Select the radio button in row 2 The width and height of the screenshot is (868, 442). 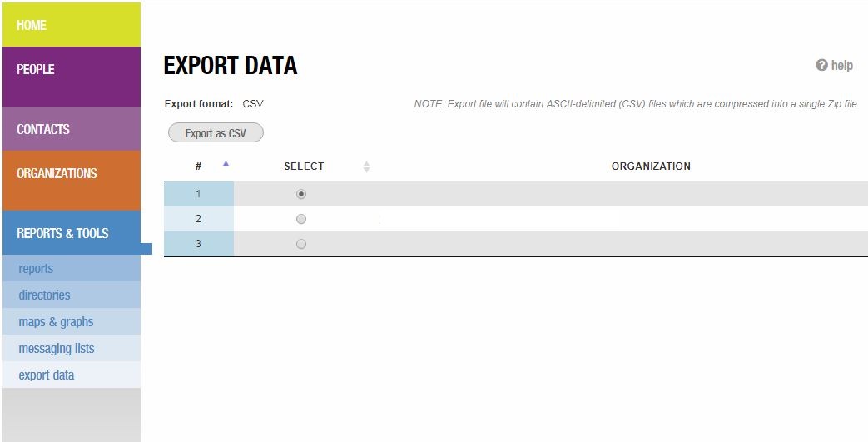[x=301, y=219]
